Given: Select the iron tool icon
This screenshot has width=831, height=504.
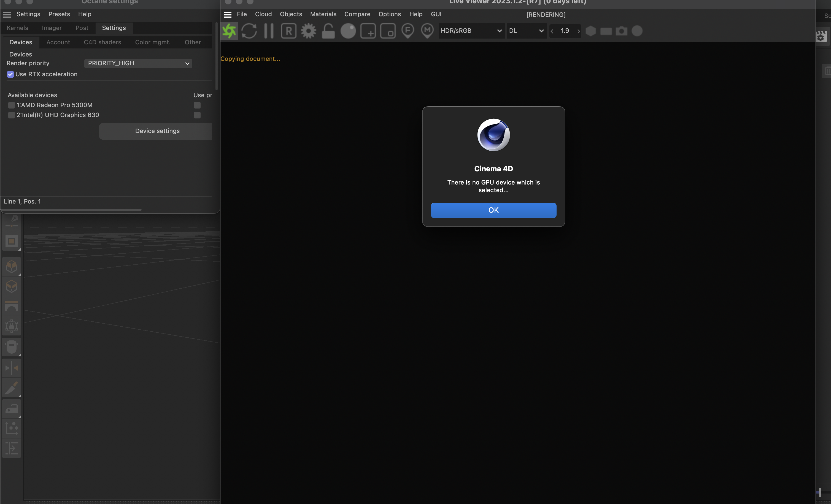Looking at the screenshot, I should coord(12,409).
